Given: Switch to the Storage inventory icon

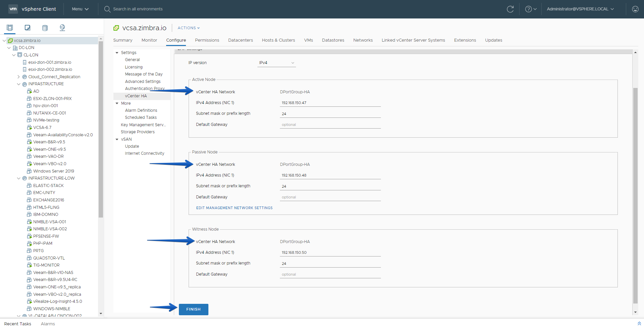Looking at the screenshot, I should [x=45, y=28].
